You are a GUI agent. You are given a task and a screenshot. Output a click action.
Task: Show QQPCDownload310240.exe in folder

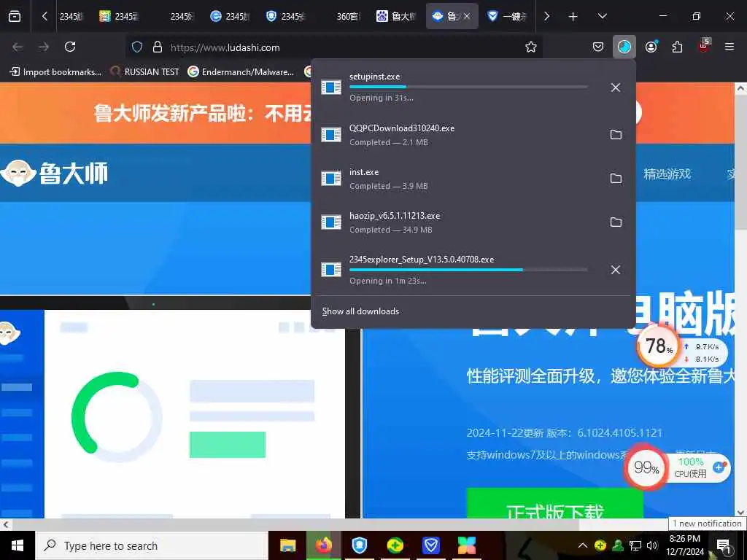616,135
